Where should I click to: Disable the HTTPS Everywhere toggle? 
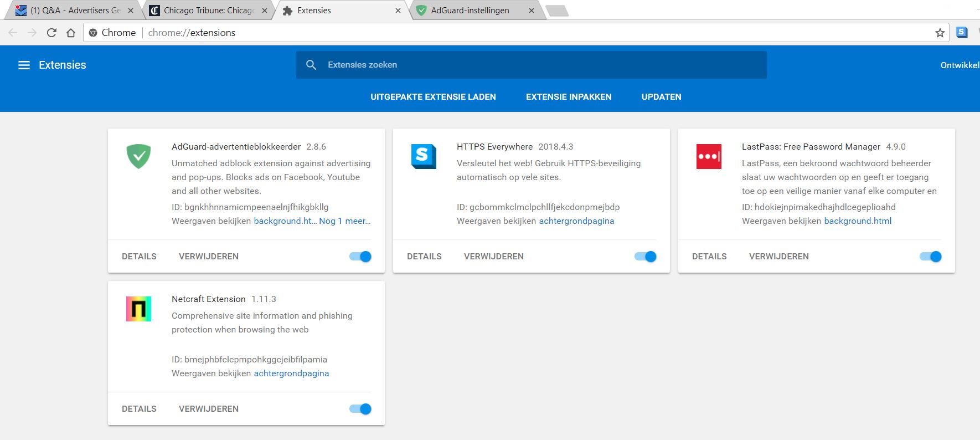(x=646, y=257)
